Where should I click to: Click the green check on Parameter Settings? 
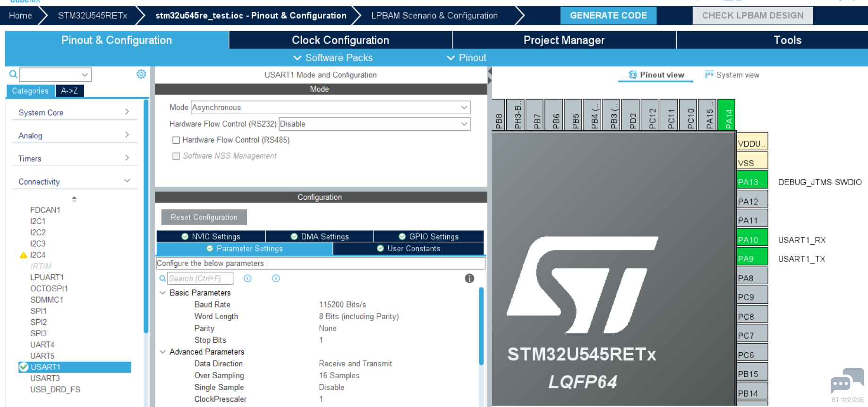(x=210, y=248)
